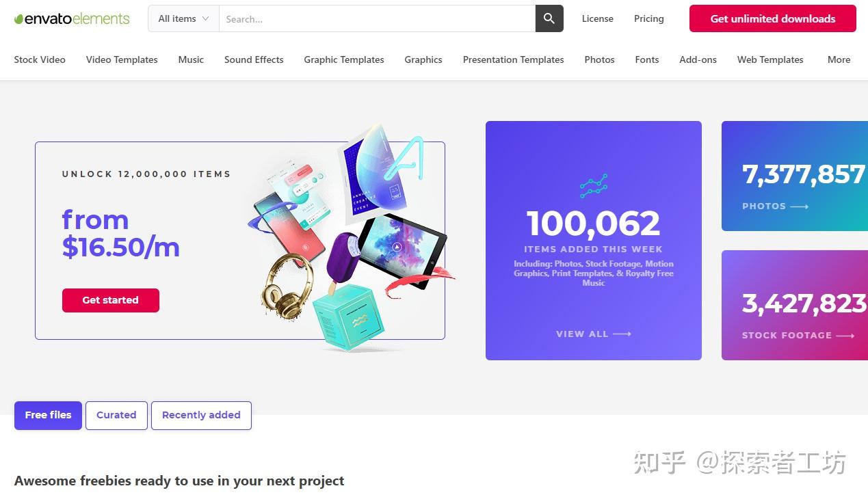Click the Envato Elements logo
868x497 pixels.
[70, 18]
